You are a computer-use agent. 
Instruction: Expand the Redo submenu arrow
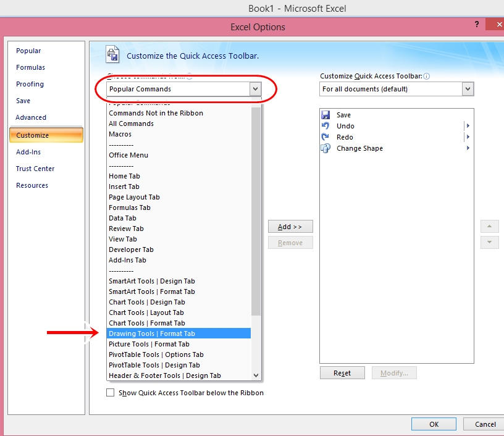(468, 137)
